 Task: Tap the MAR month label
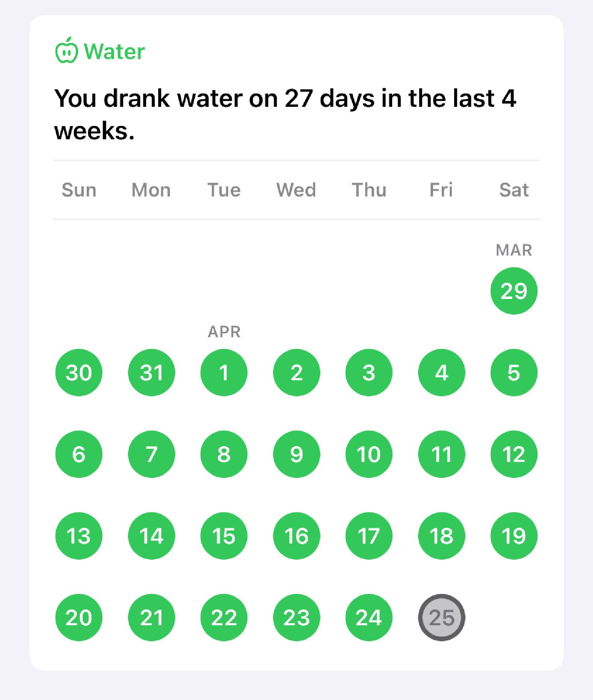pos(514,250)
